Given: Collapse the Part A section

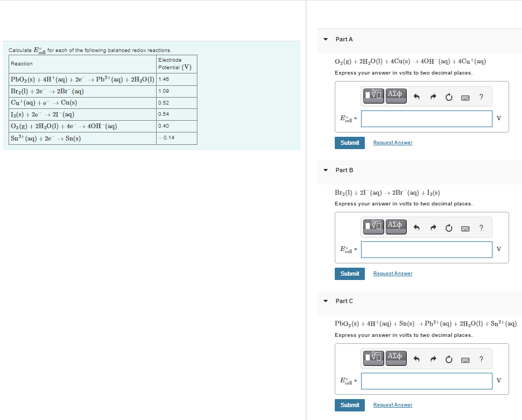Looking at the screenshot, I should 325,39.
